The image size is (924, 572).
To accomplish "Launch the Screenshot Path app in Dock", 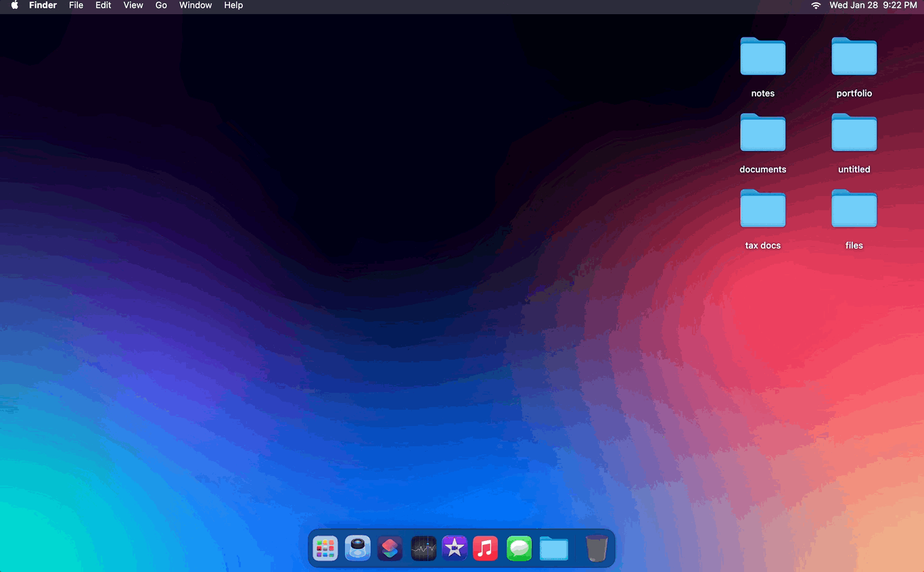I will point(358,548).
